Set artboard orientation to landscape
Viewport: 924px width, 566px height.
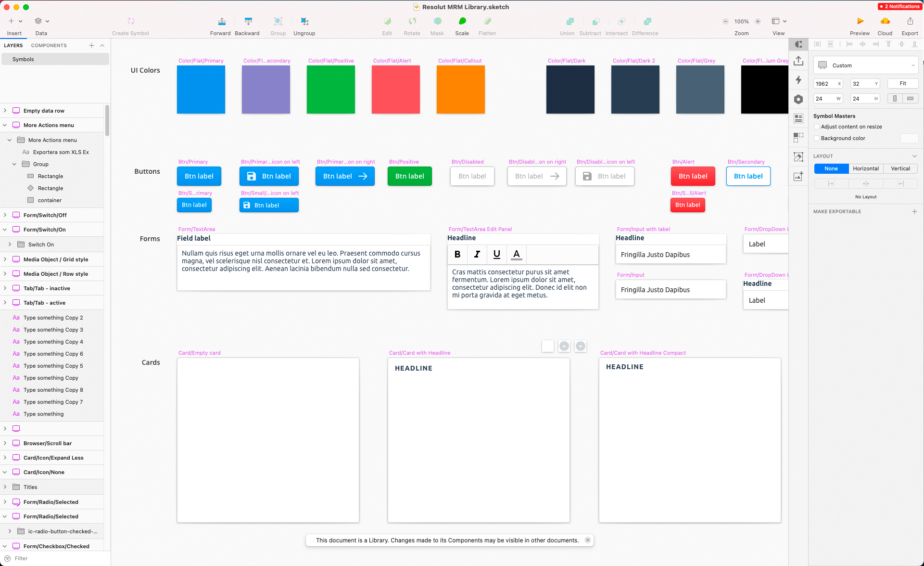click(910, 98)
